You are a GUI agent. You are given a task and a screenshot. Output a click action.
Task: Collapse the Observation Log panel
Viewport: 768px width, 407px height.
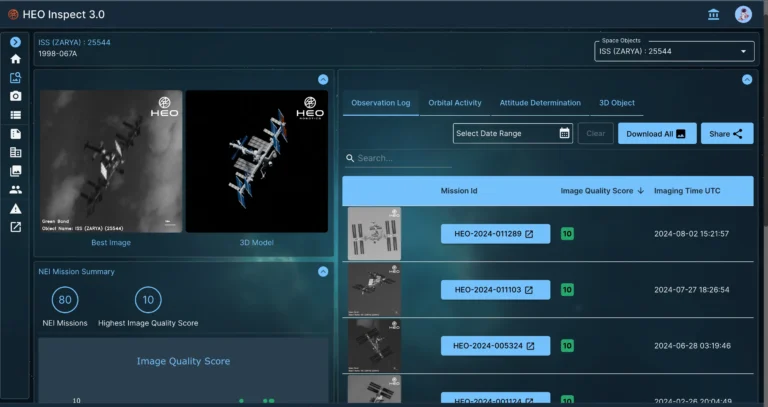747,79
